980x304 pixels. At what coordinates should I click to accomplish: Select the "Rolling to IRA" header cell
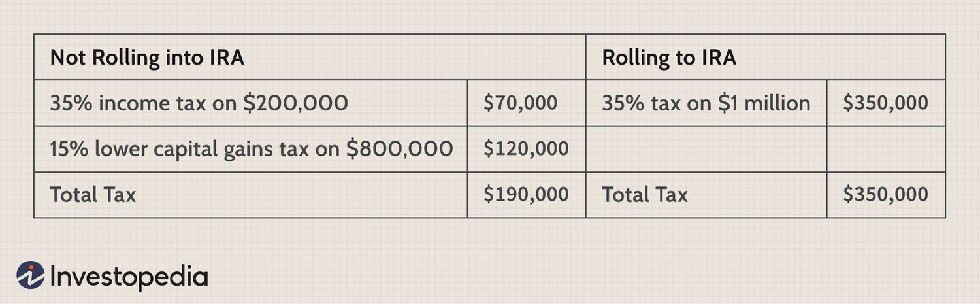pyautogui.click(x=766, y=58)
